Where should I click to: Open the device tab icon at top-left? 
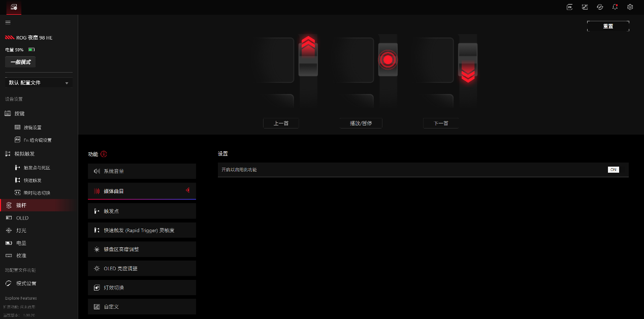14,7
